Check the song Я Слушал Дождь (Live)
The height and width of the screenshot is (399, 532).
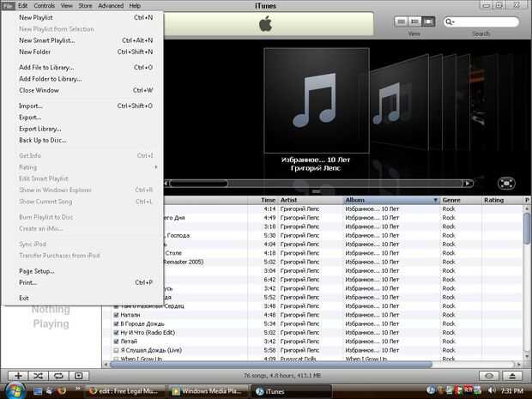[116, 350]
